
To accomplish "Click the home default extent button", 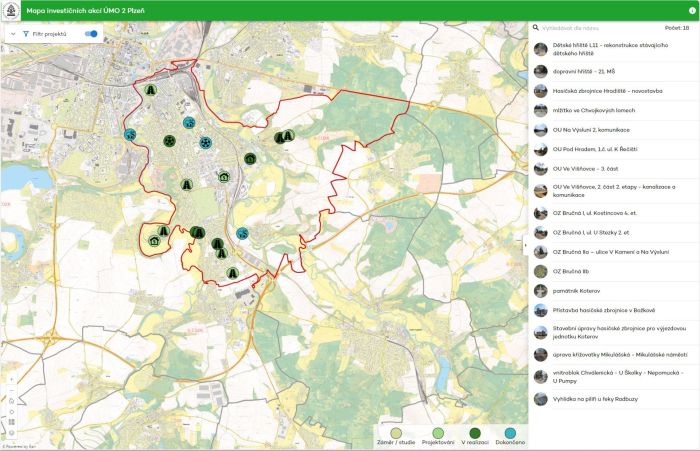I will click(11, 402).
